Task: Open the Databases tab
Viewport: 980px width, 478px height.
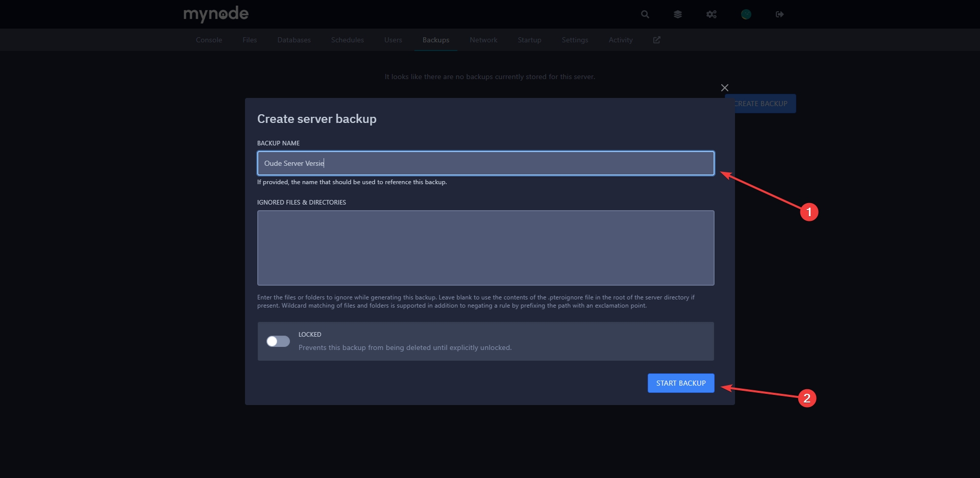Action: click(294, 40)
